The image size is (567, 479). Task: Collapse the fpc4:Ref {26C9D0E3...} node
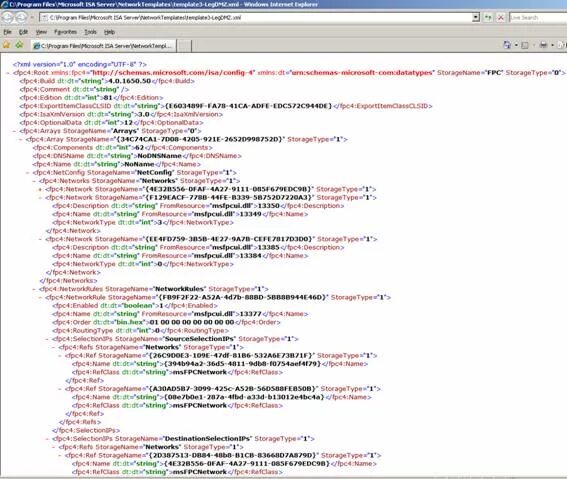click(x=60, y=356)
